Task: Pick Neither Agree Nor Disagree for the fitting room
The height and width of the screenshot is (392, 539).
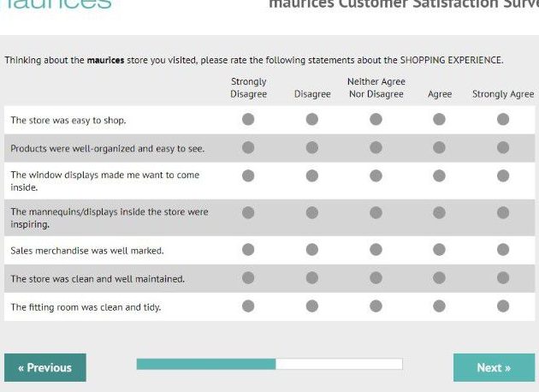Action: click(376, 306)
